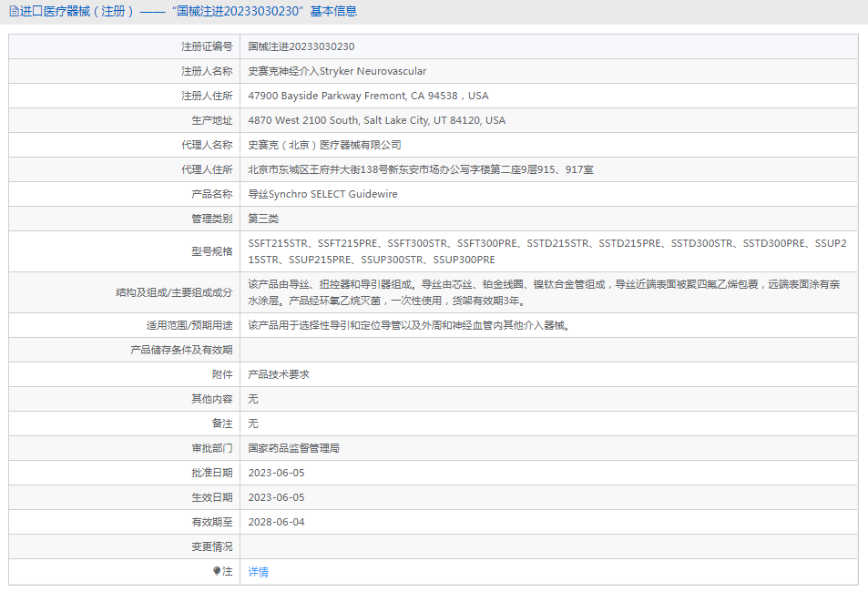Click the 代理人名称 label
The width and height of the screenshot is (868, 592).
tap(207, 145)
